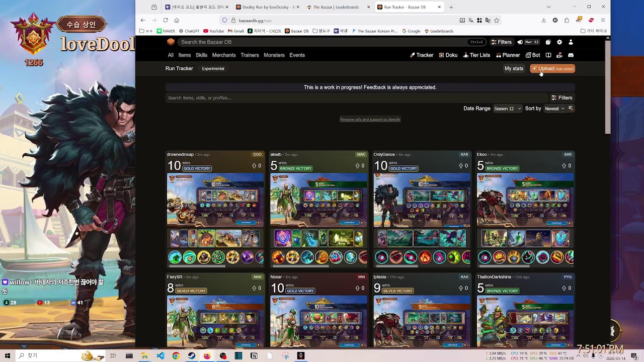The height and width of the screenshot is (362, 644).
Task: Open top search bar Filters button
Action: [502, 42]
